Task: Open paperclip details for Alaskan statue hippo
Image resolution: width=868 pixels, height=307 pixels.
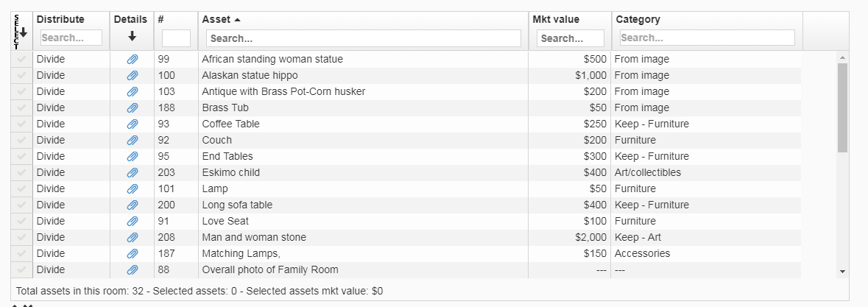Action: point(133,75)
